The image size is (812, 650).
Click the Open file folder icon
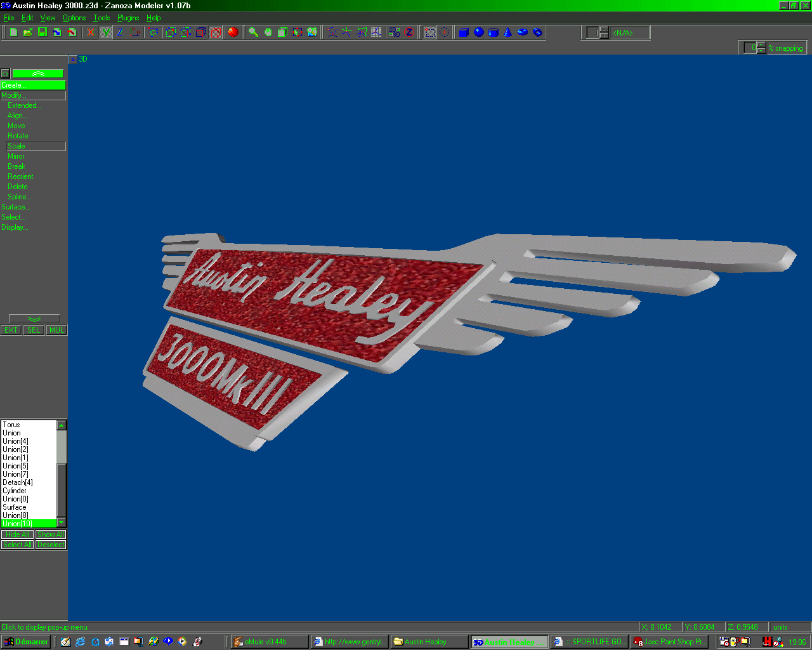click(28, 32)
